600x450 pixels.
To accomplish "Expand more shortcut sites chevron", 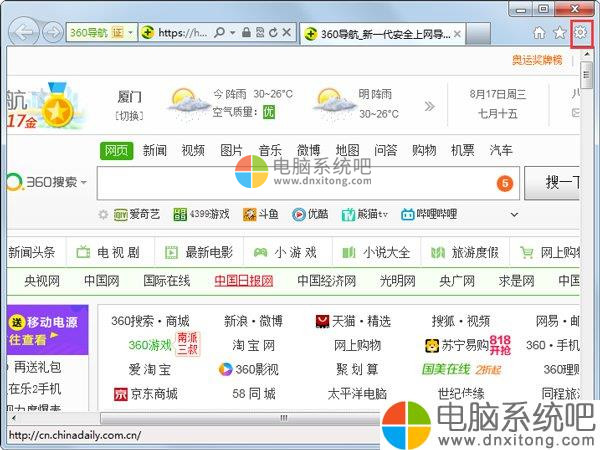I will (x=514, y=214).
